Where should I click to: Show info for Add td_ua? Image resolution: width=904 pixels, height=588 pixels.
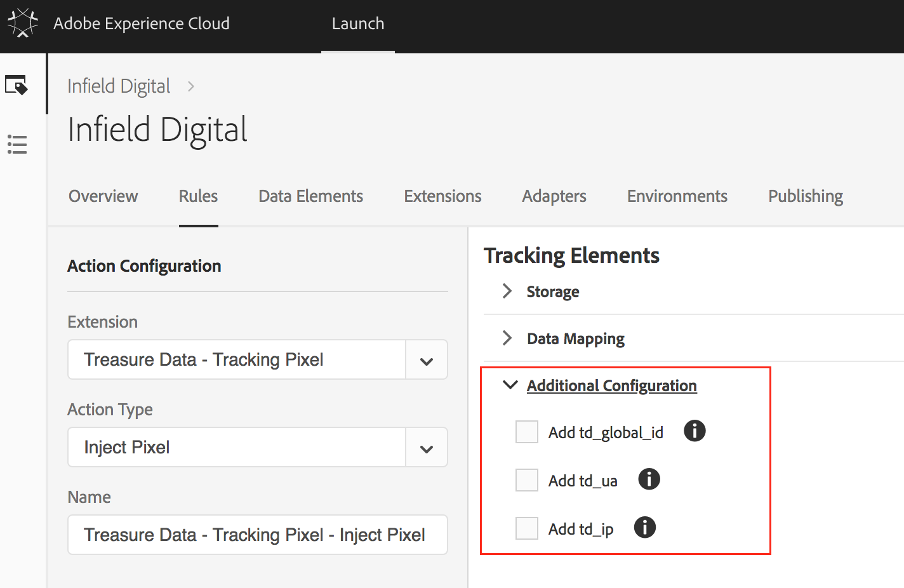[649, 479]
